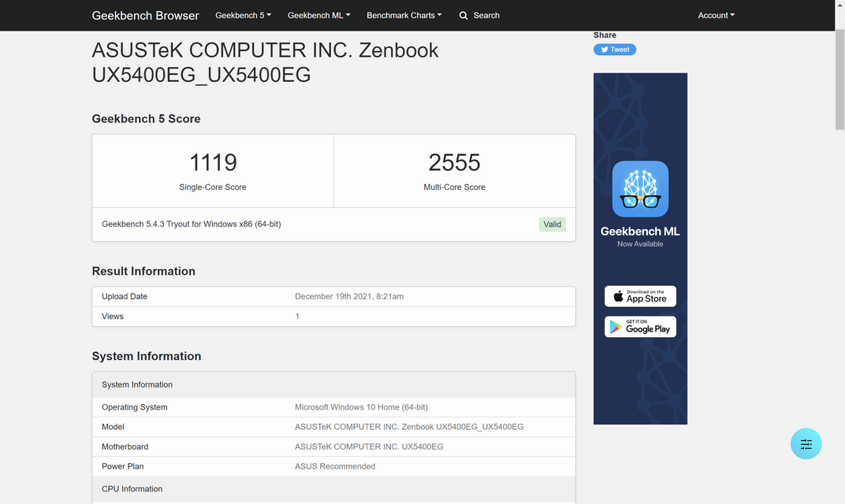Open the Account dropdown
Viewport: 845px width, 504px height.
pyautogui.click(x=715, y=15)
